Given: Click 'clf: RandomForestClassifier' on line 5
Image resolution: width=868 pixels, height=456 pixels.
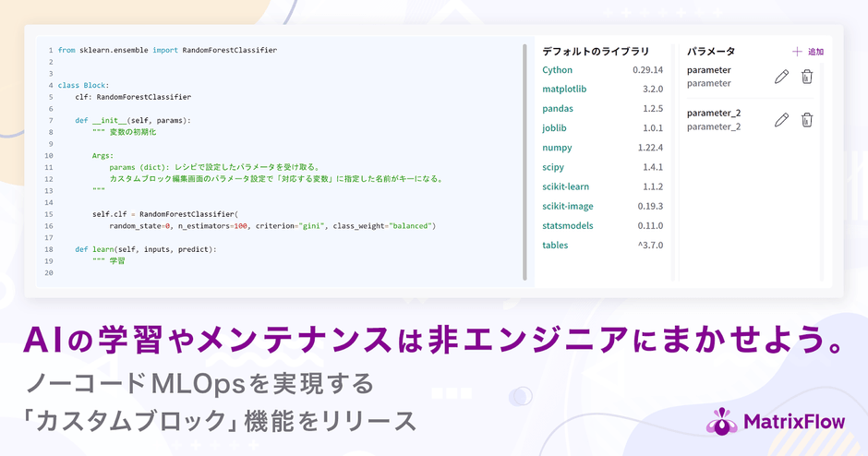Looking at the screenshot, I should tap(133, 97).
